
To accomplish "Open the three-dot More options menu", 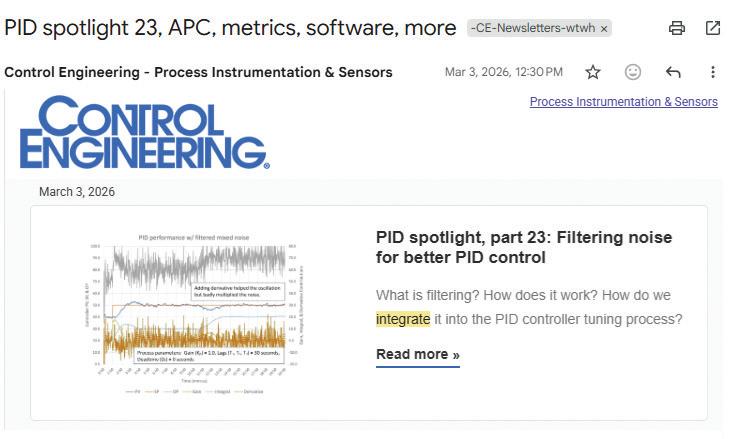I will (x=713, y=72).
